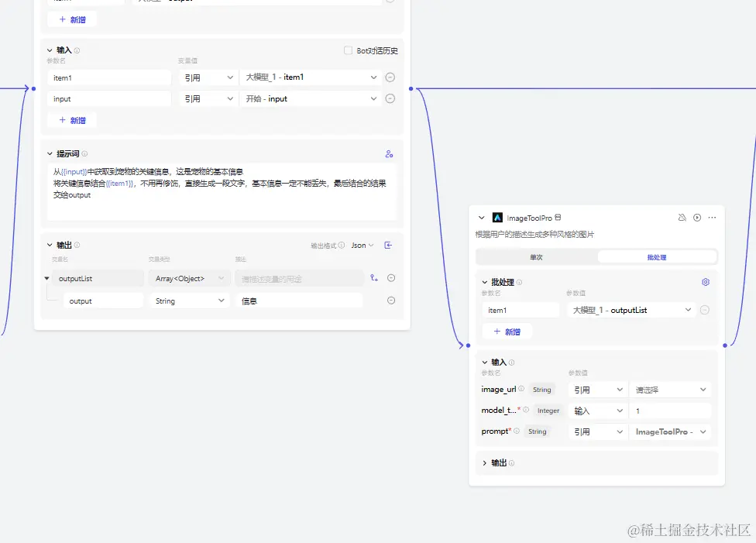The height and width of the screenshot is (543, 756).
Task: Open 大模型_1 - item1 value dropdown
Action: click(x=310, y=77)
